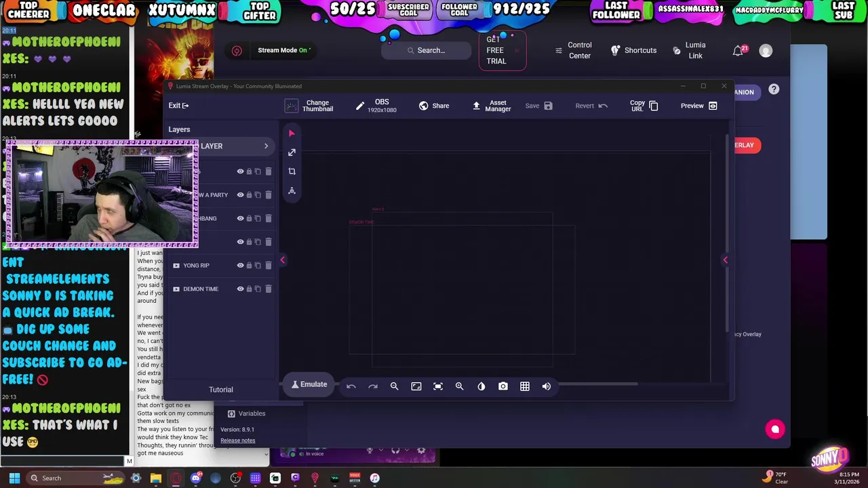Open the Tutorial link

(x=221, y=390)
